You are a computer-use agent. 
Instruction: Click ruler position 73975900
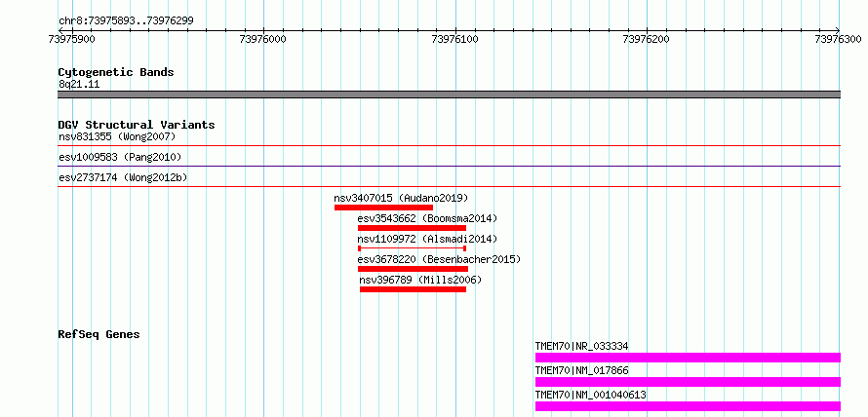72,39
